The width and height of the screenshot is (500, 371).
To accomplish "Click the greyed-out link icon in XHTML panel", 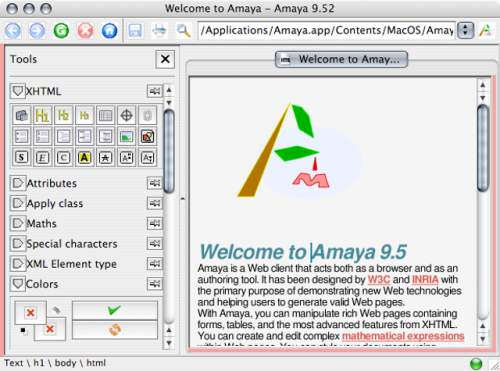I will point(147,116).
